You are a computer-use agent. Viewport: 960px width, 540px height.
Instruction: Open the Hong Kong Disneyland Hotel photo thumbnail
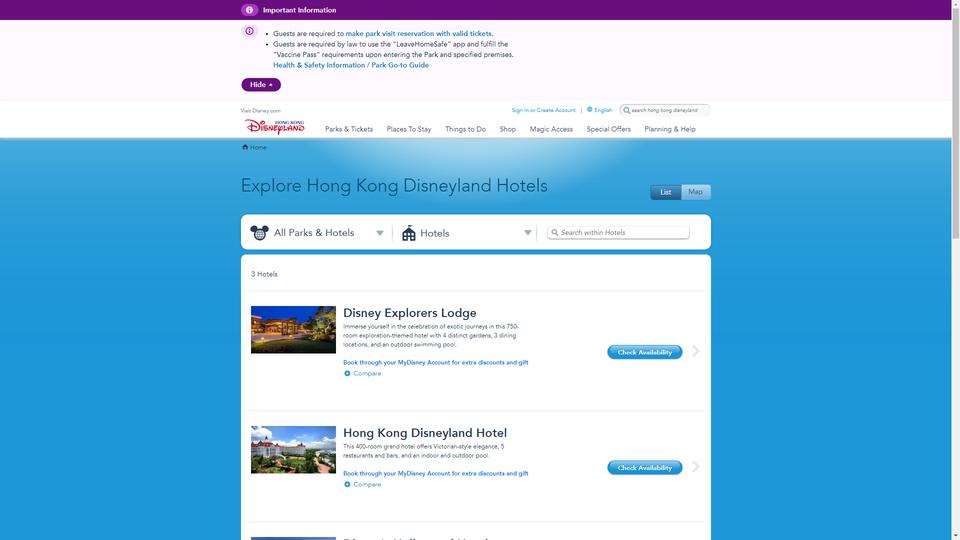pos(293,449)
